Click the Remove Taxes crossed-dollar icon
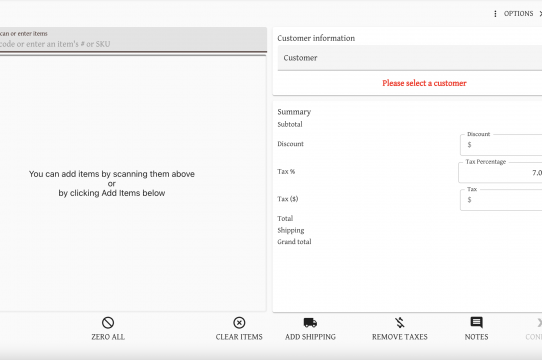Image resolution: width=542 pixels, height=360 pixels. click(400, 323)
